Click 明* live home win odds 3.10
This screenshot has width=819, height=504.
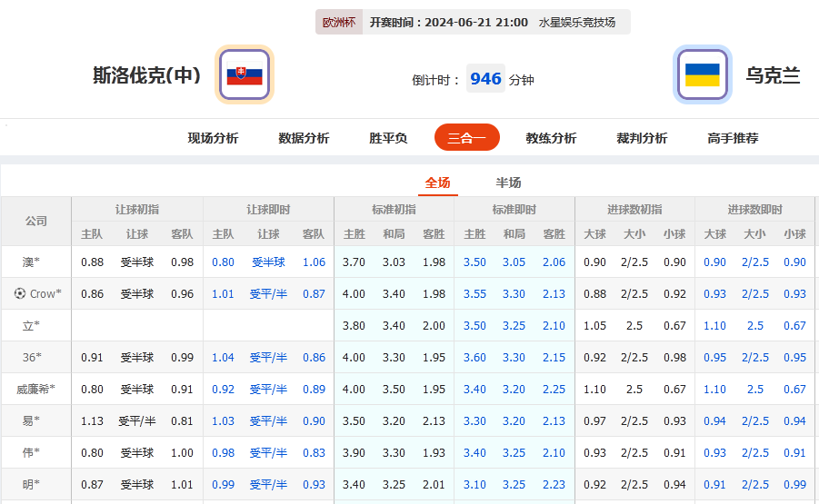point(474,485)
